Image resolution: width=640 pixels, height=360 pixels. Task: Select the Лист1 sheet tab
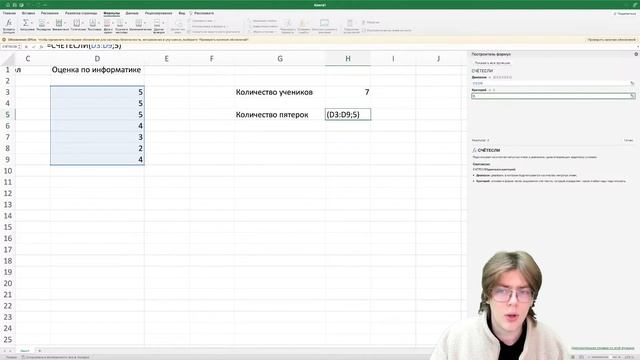[x=24, y=351]
